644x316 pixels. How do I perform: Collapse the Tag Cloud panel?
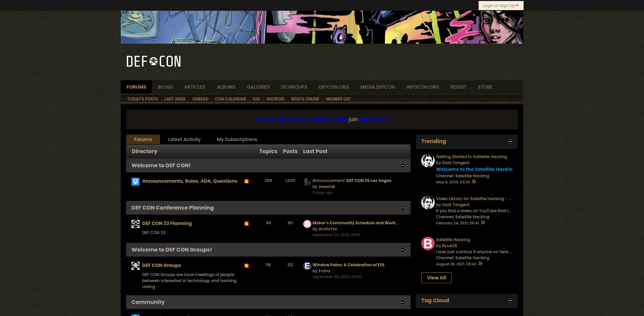pos(510,301)
